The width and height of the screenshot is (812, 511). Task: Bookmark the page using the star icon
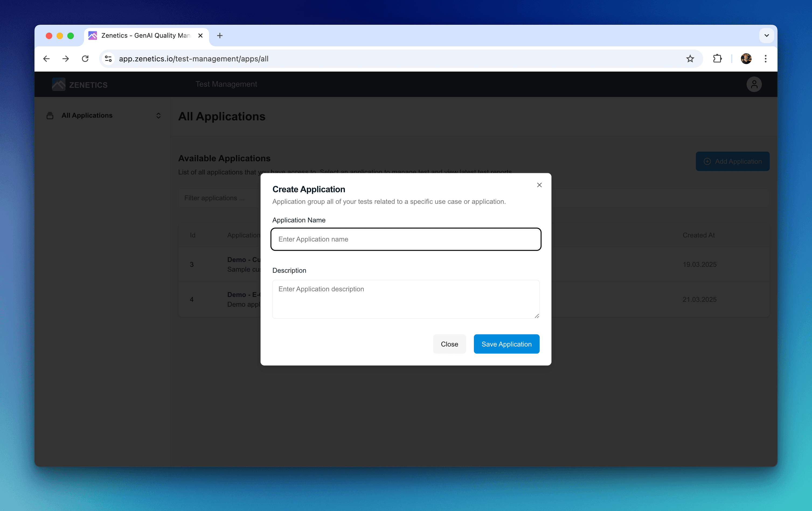(x=690, y=59)
